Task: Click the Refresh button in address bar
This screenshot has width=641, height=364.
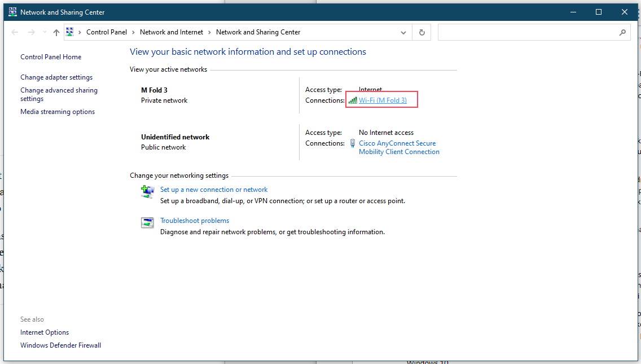Action: (x=422, y=33)
